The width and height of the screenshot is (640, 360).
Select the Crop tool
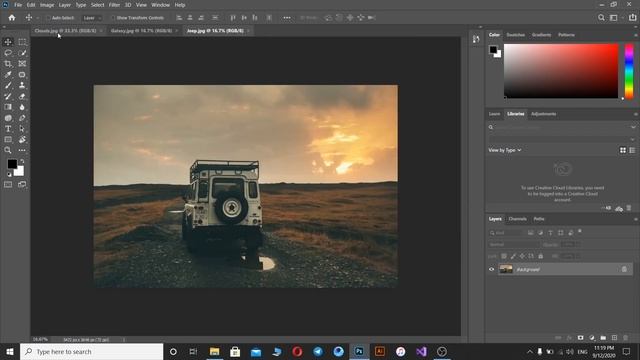click(x=8, y=64)
